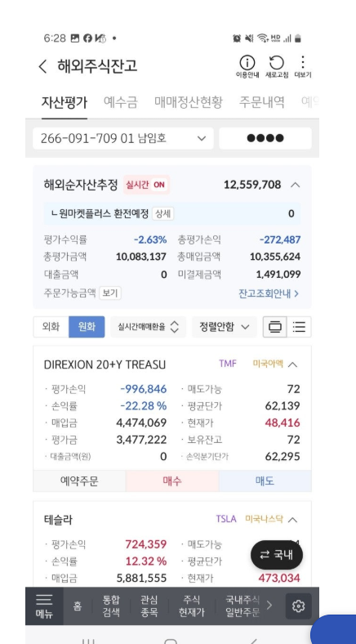Collapse 해외순자산추정 summary panel

point(295,185)
